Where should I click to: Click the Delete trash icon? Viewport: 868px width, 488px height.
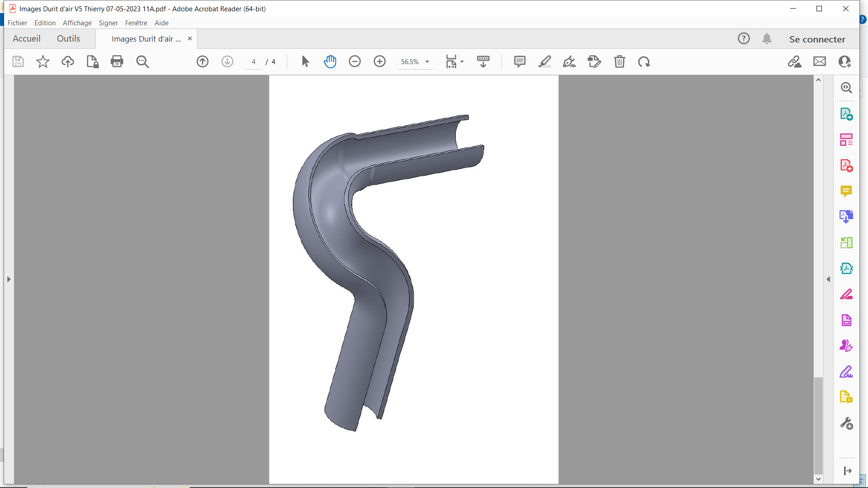pyautogui.click(x=619, y=61)
